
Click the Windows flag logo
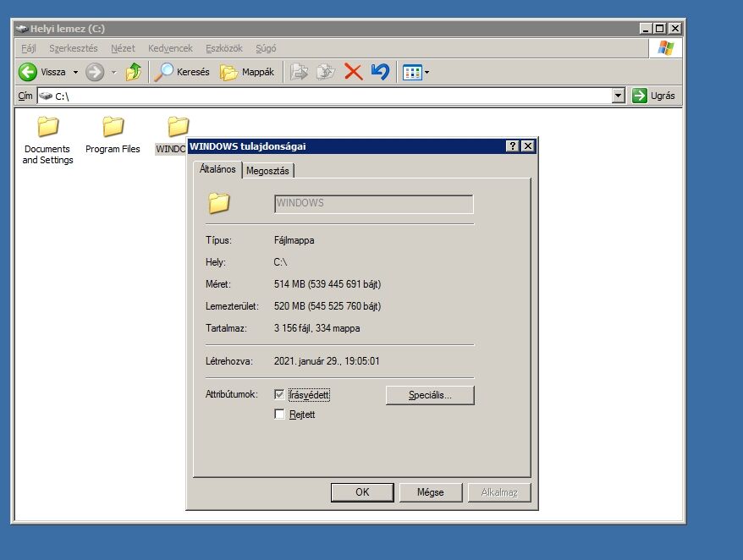pos(666,48)
